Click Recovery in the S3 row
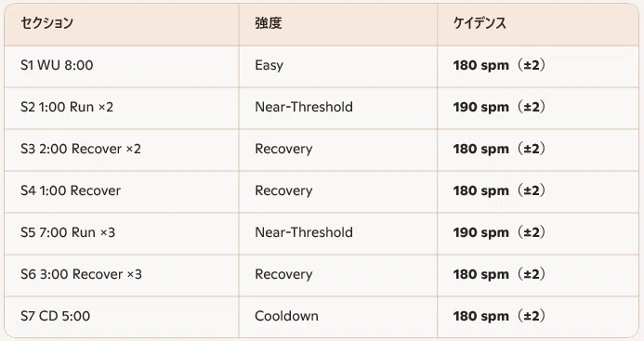The image size is (644, 341). (x=283, y=149)
